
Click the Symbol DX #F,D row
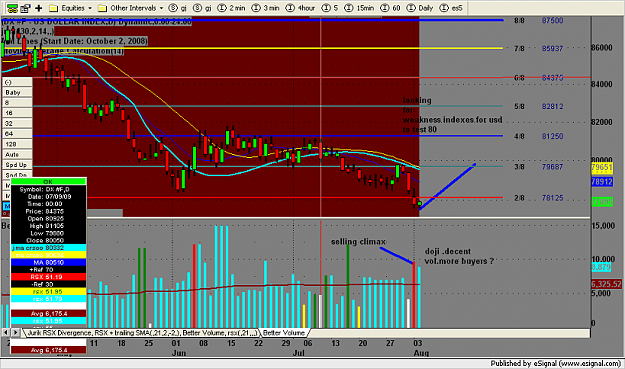pos(48,189)
